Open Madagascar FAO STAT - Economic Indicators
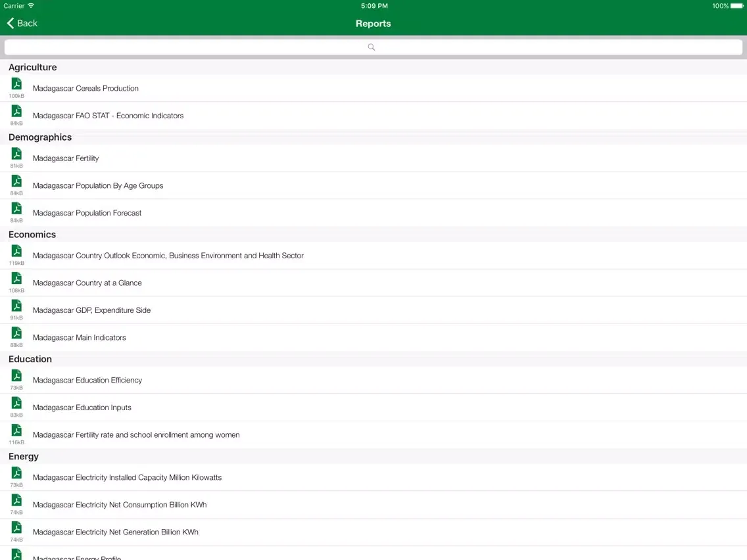 (373, 115)
